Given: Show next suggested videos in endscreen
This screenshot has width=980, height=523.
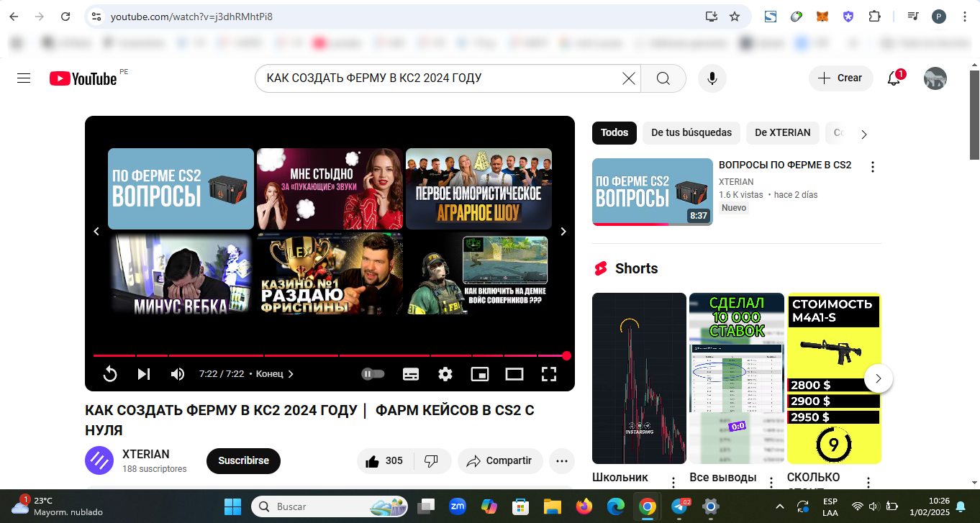Looking at the screenshot, I should 563,232.
